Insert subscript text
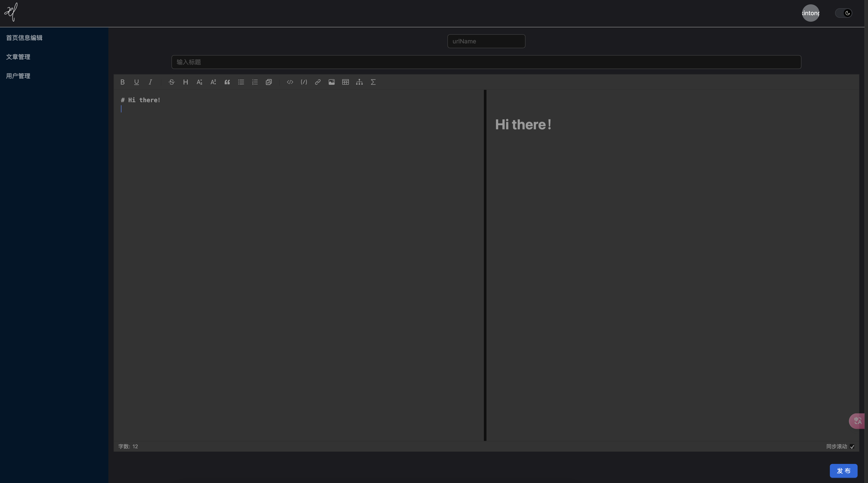The height and width of the screenshot is (483, 868). tap(199, 82)
